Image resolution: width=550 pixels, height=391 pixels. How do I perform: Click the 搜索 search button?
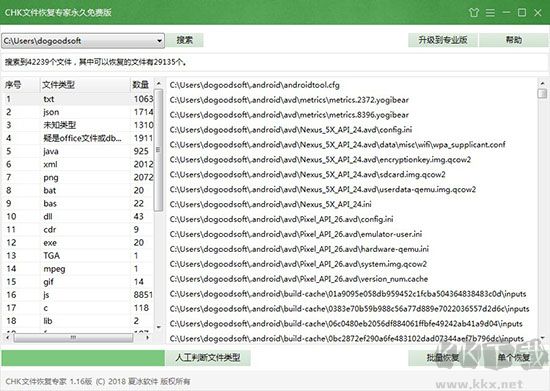click(x=185, y=40)
